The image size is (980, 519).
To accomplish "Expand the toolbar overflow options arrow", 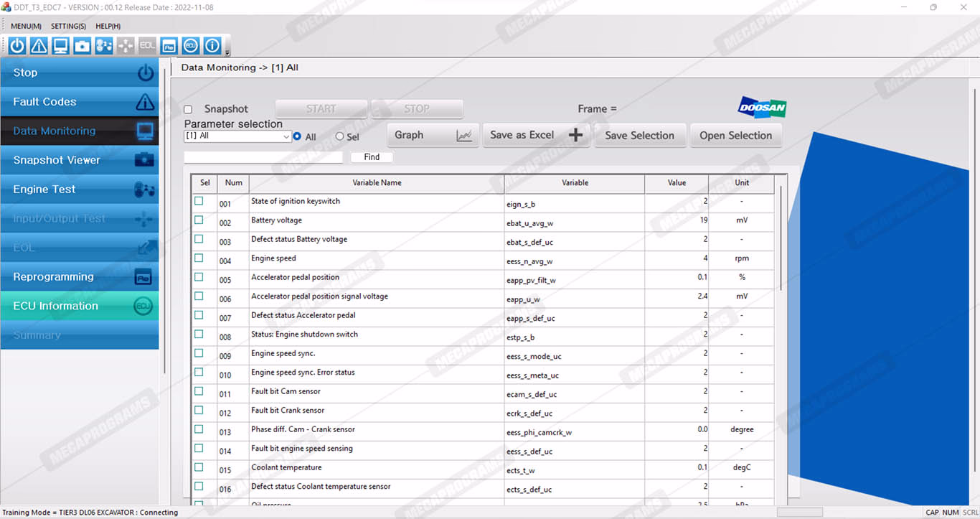I will pyautogui.click(x=227, y=52).
